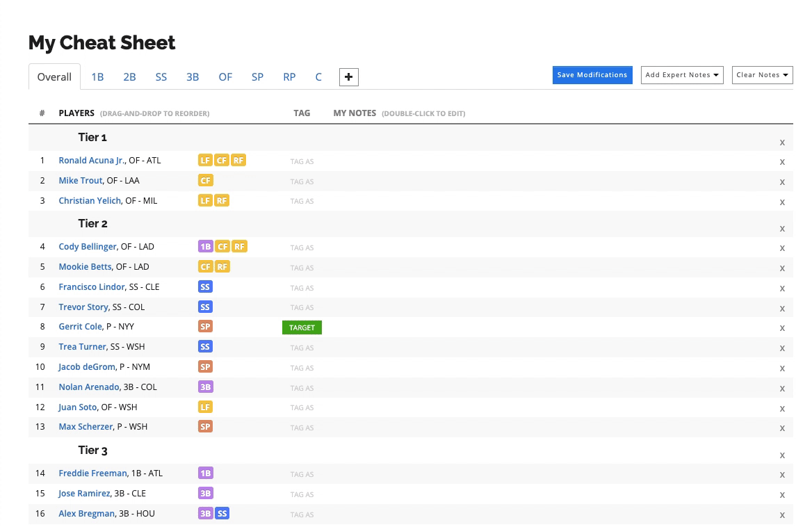Delete the Tier 3 header with X

pyautogui.click(x=782, y=455)
